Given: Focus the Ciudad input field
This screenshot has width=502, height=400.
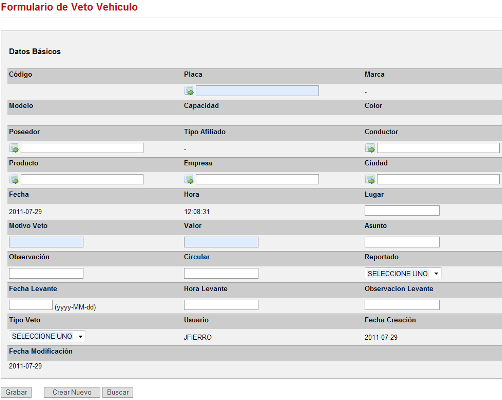Looking at the screenshot, I should (438, 180).
